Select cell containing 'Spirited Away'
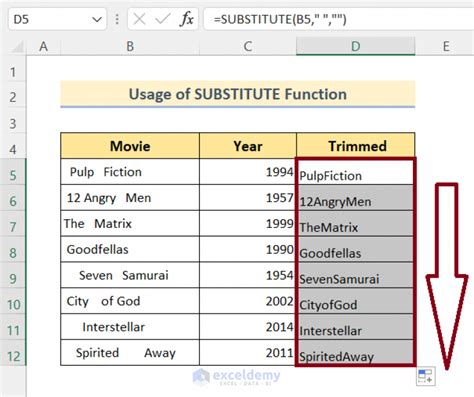The width and height of the screenshot is (474, 397). point(130,353)
